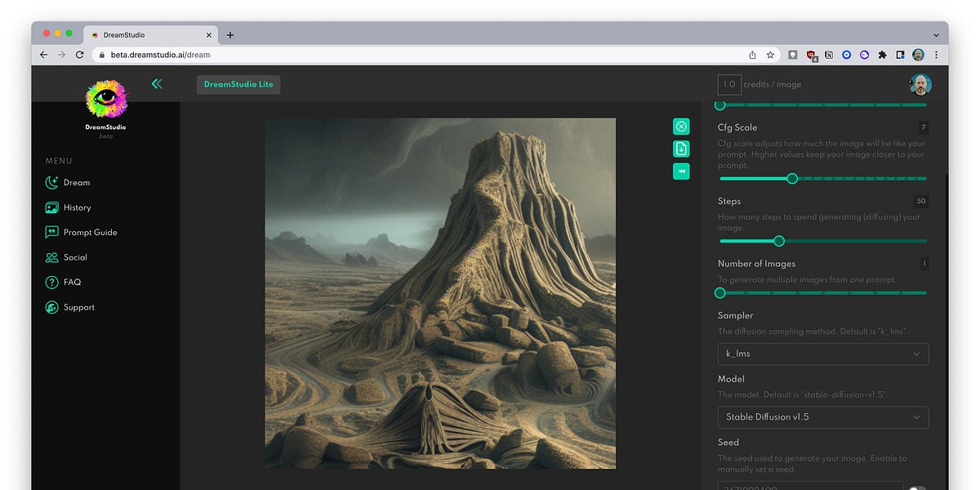Click the Prompt Guide icon

coord(51,232)
